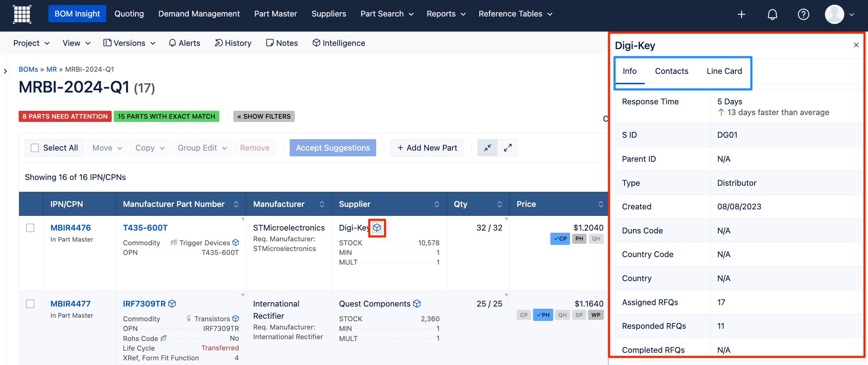The height and width of the screenshot is (365, 868).
Task: Open Quoting in navigation
Action: (x=129, y=14)
